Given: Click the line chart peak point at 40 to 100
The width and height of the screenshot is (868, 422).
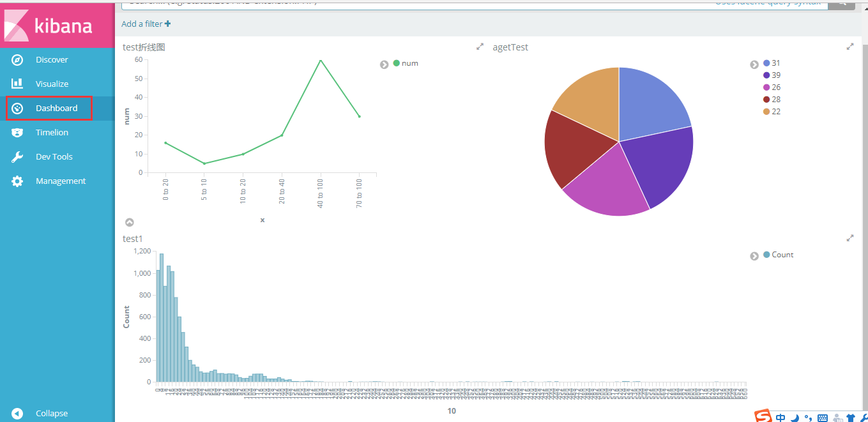Looking at the screenshot, I should pos(320,60).
